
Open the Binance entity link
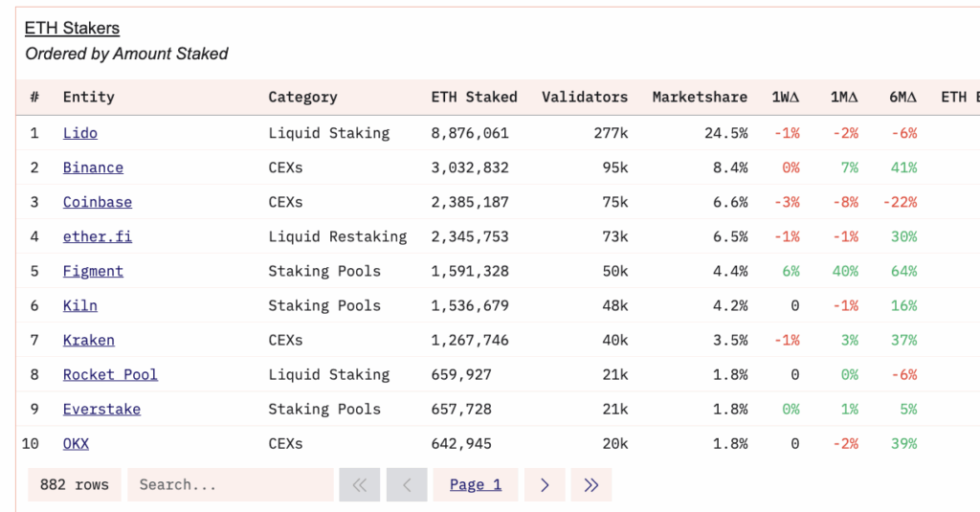pos(93,167)
